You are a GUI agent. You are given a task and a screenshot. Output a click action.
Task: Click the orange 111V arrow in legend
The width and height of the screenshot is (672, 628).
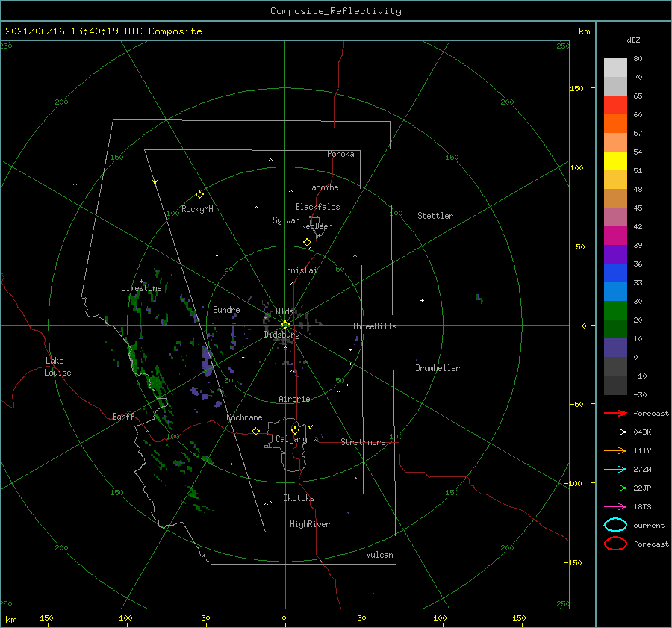tap(615, 450)
